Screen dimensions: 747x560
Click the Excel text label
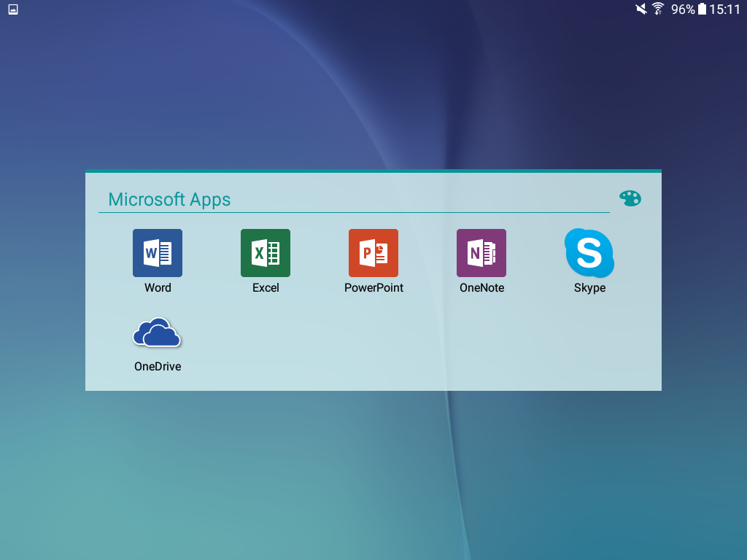(266, 288)
